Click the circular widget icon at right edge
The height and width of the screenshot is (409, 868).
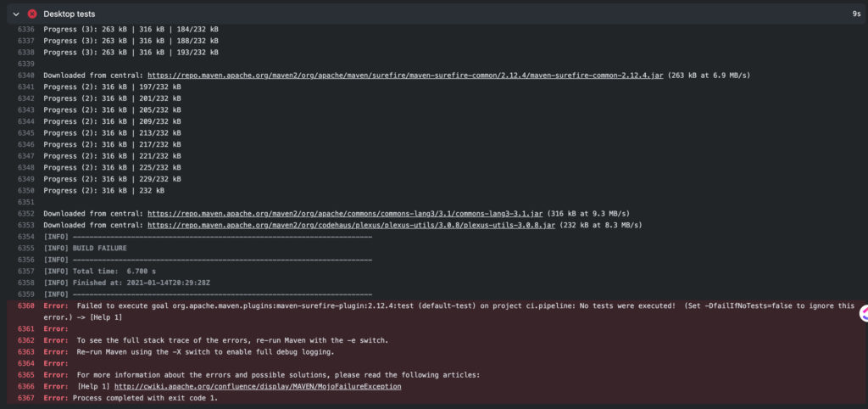pos(864,314)
